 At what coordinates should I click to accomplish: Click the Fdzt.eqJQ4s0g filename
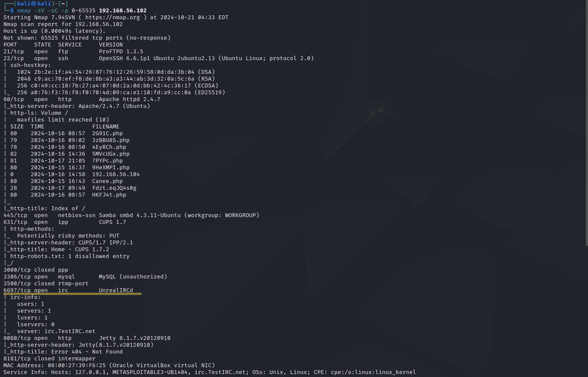coord(114,188)
